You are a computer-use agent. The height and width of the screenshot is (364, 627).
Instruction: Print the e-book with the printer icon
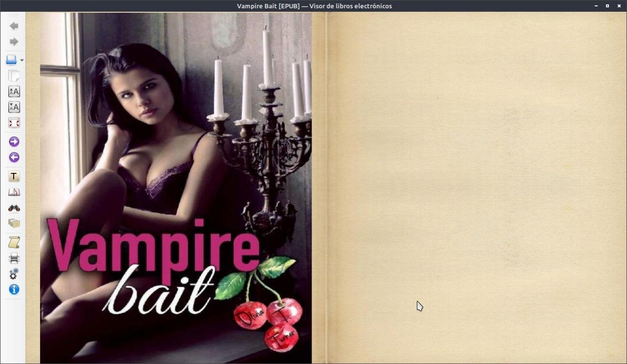14,258
